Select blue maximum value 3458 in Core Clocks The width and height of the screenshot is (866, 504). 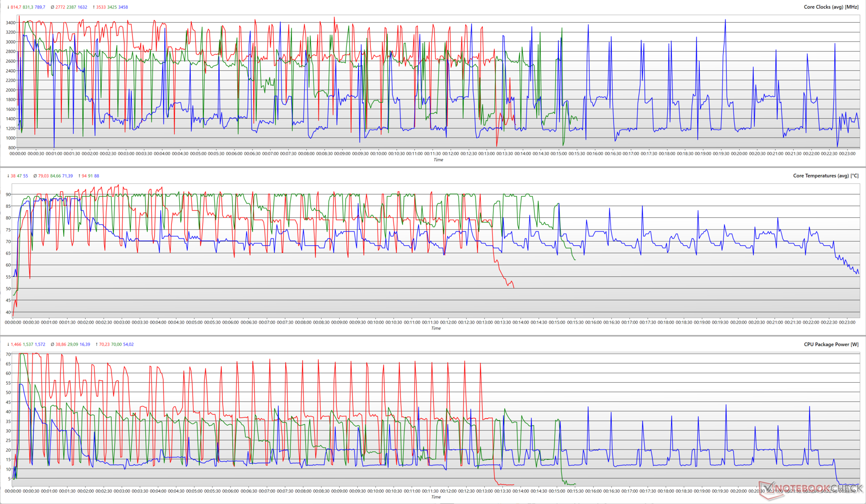tap(123, 7)
